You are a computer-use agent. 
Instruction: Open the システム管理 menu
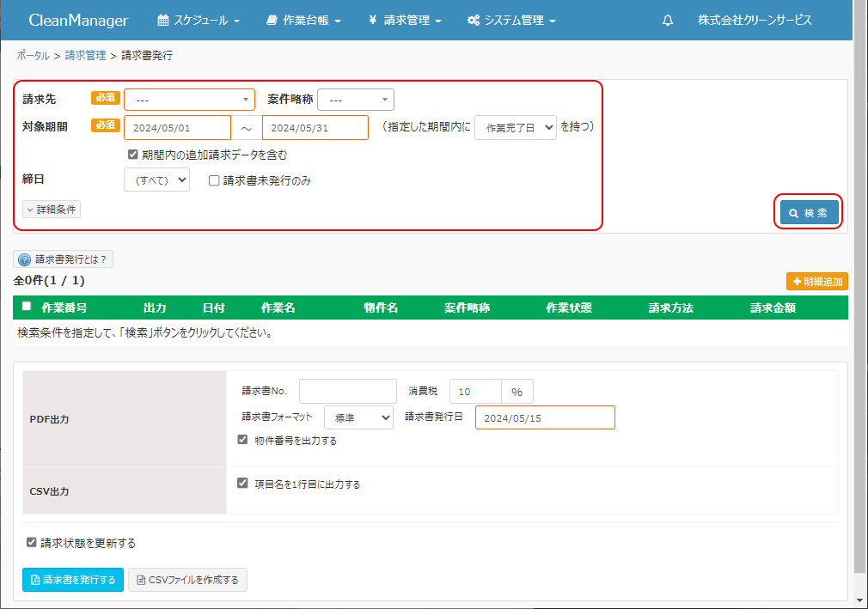click(511, 21)
